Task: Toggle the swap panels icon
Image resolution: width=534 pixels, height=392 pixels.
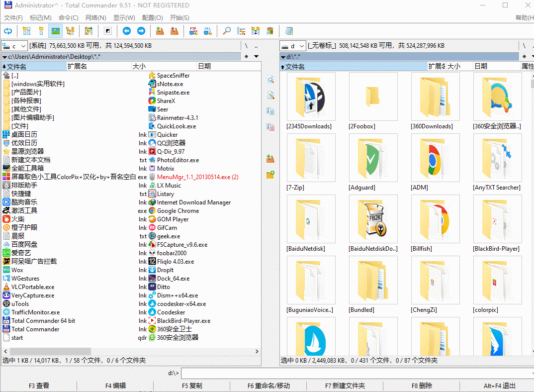Action: [x=8, y=31]
